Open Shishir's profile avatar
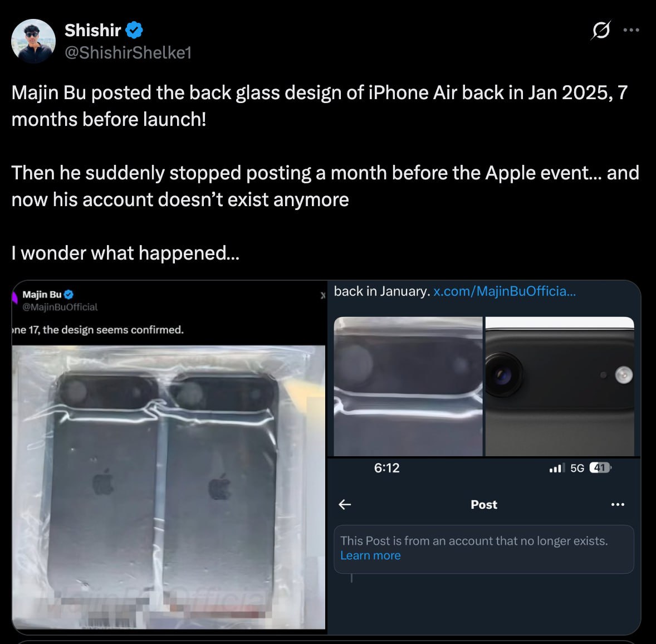 pyautogui.click(x=33, y=40)
